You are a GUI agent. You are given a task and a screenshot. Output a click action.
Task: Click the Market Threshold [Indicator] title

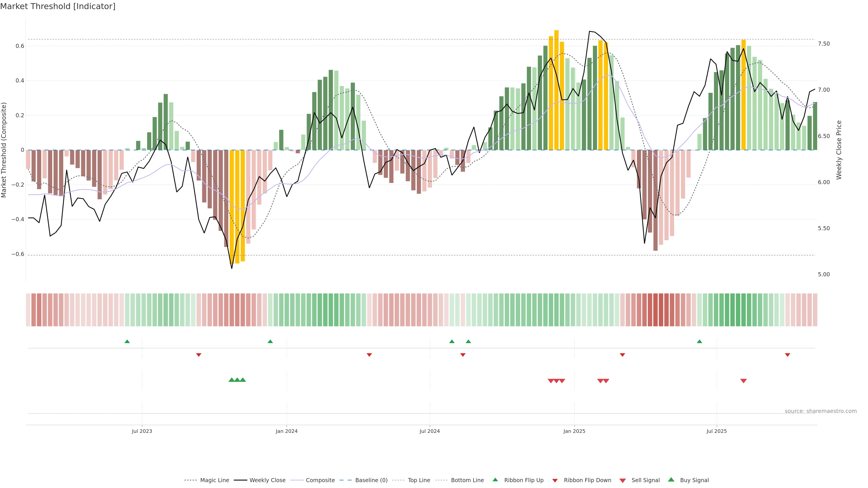coord(58,6)
